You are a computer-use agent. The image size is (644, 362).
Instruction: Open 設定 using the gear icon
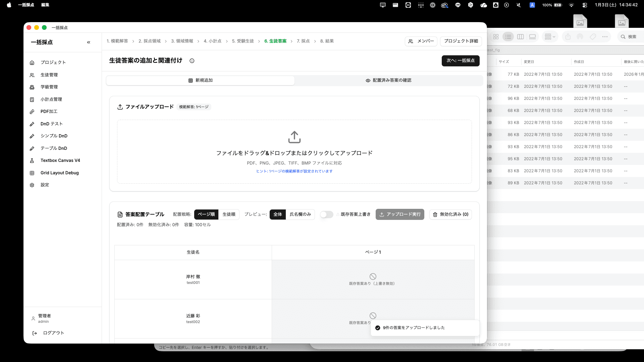pyautogui.click(x=32, y=185)
